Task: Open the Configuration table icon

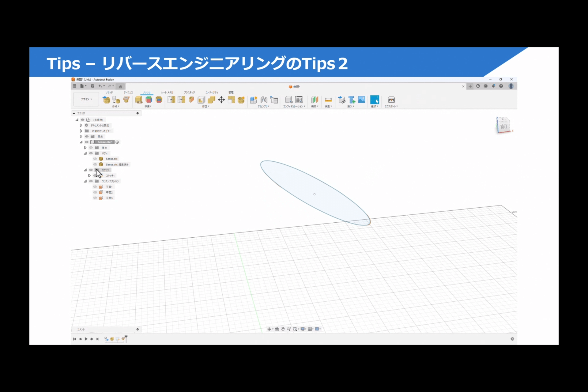Action: 299,100
